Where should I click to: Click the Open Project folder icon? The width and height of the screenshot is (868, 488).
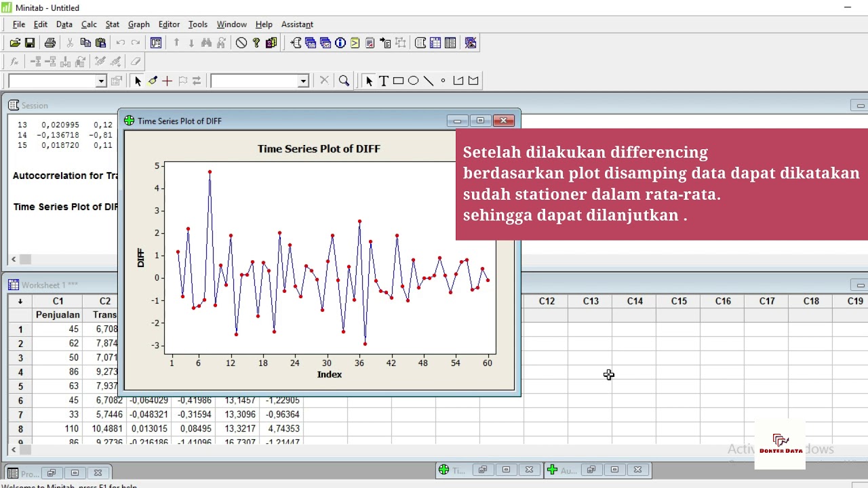(x=15, y=43)
